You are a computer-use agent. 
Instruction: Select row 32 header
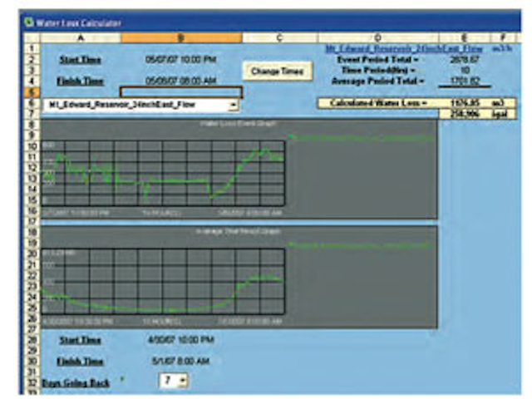(32, 383)
